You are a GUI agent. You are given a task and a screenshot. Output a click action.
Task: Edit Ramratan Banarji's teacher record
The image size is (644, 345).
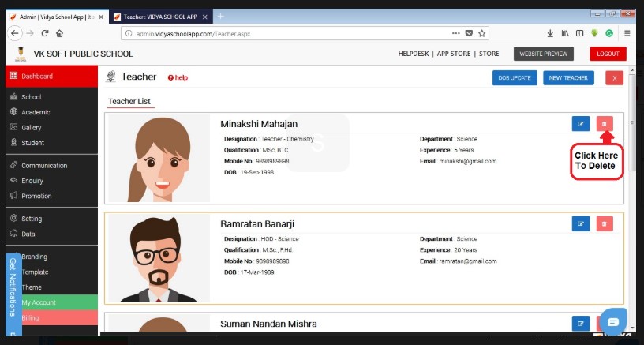[x=581, y=224]
